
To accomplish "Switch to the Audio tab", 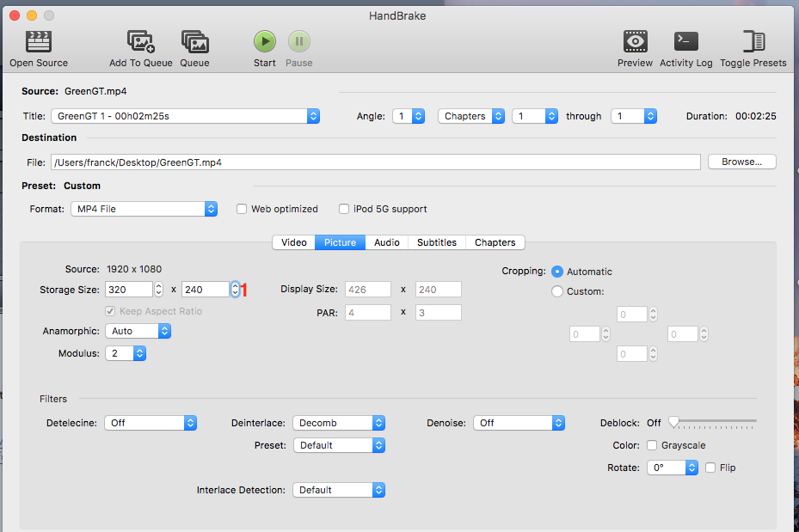I will [387, 243].
